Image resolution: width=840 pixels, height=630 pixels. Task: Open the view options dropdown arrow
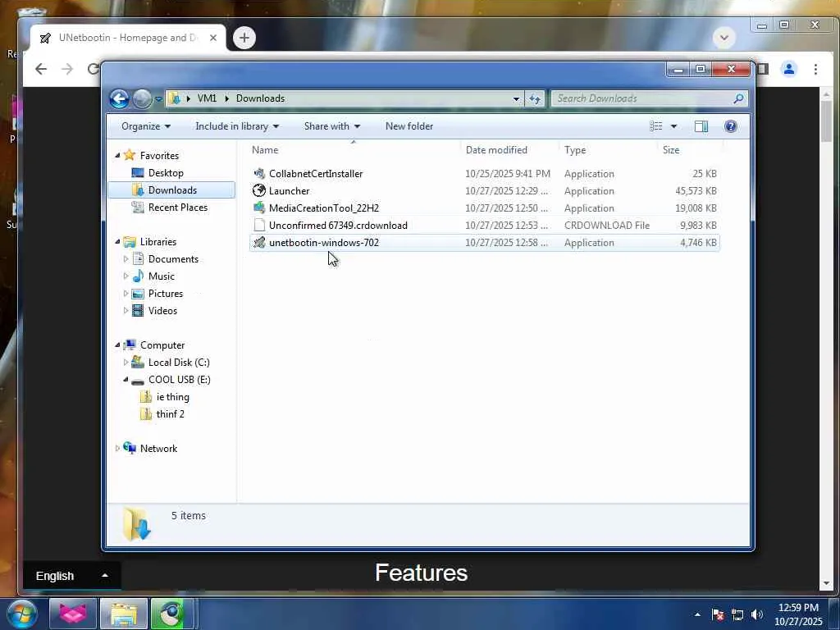pyautogui.click(x=674, y=126)
